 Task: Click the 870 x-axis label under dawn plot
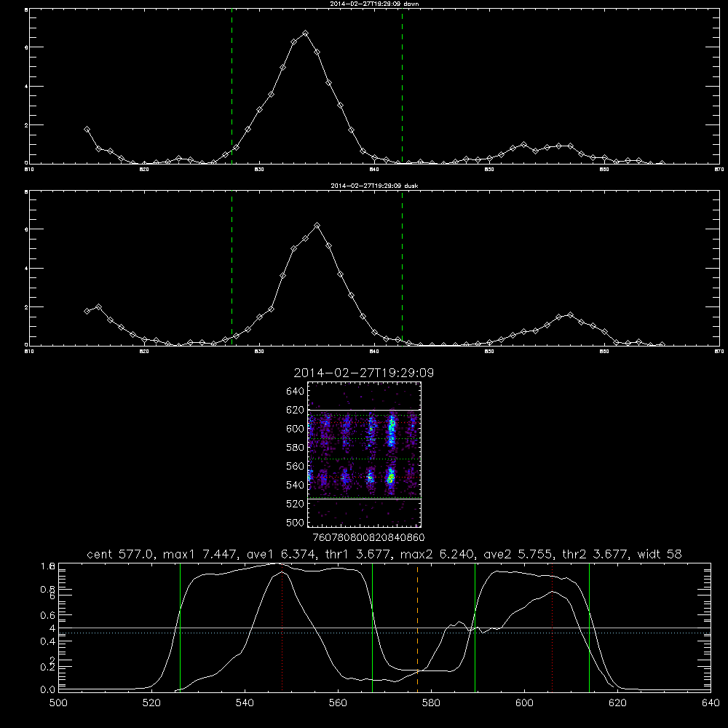pos(719,170)
